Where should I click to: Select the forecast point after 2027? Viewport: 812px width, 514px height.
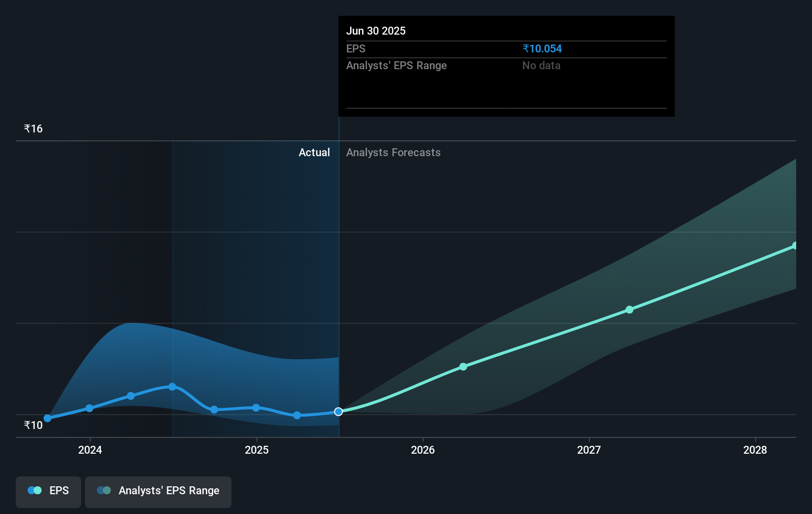[x=630, y=310]
